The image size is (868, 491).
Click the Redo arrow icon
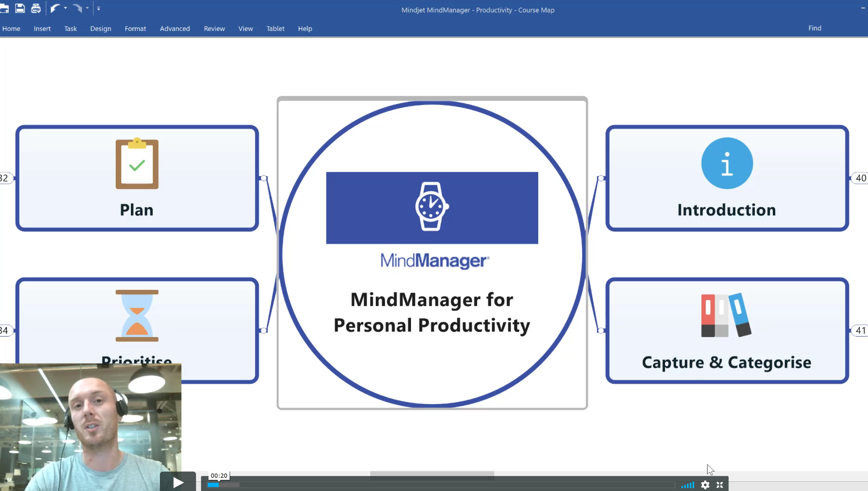tap(78, 8)
